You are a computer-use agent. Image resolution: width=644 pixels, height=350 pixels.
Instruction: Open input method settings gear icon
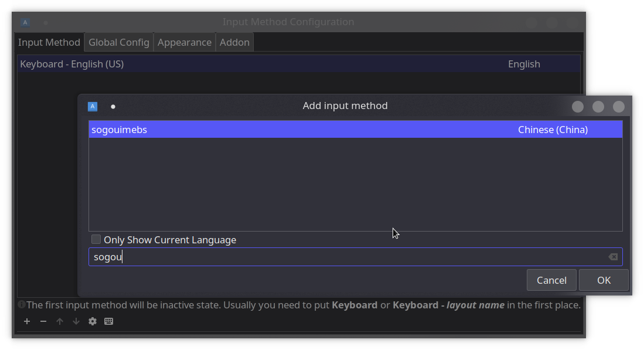[93, 321]
